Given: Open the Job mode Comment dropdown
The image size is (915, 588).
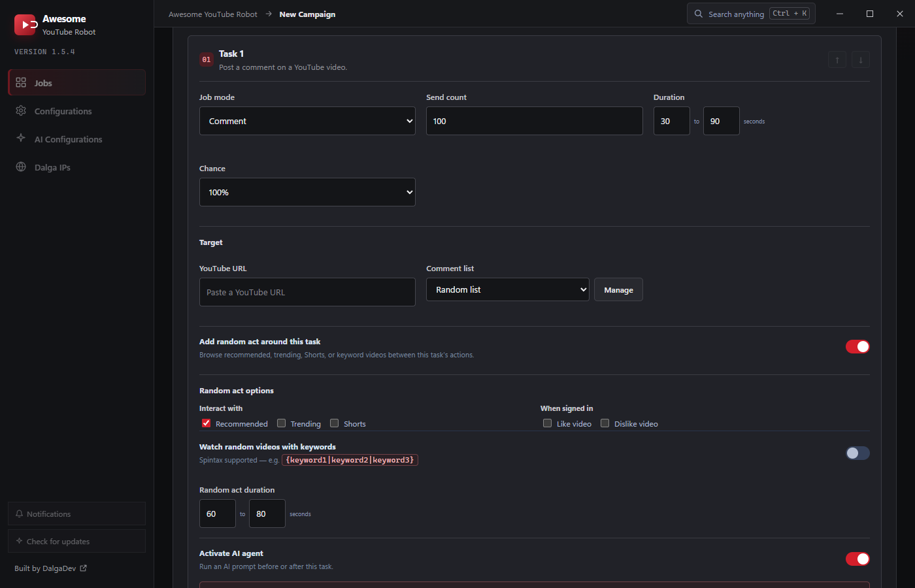Looking at the screenshot, I should point(307,121).
